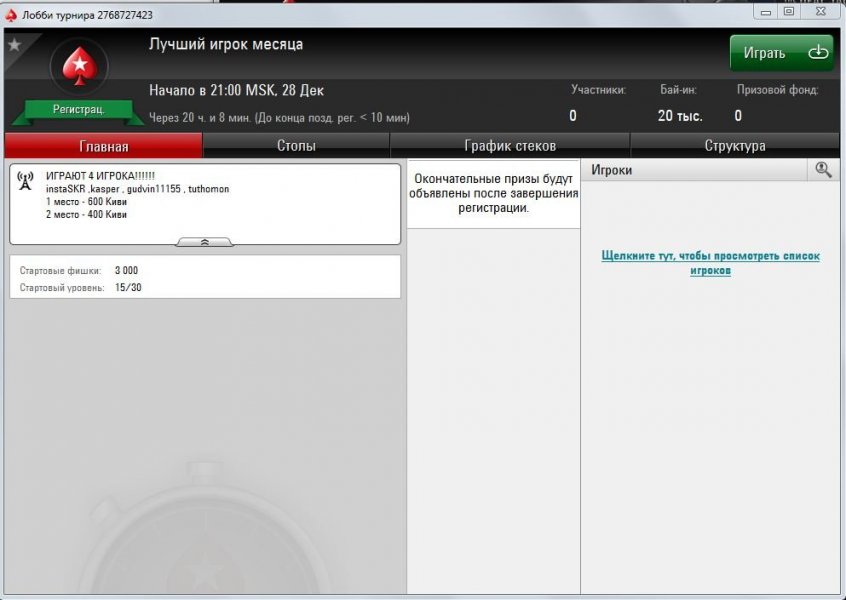The height and width of the screenshot is (600, 846).
Task: Switch to the Главная tab
Action: tap(104, 146)
